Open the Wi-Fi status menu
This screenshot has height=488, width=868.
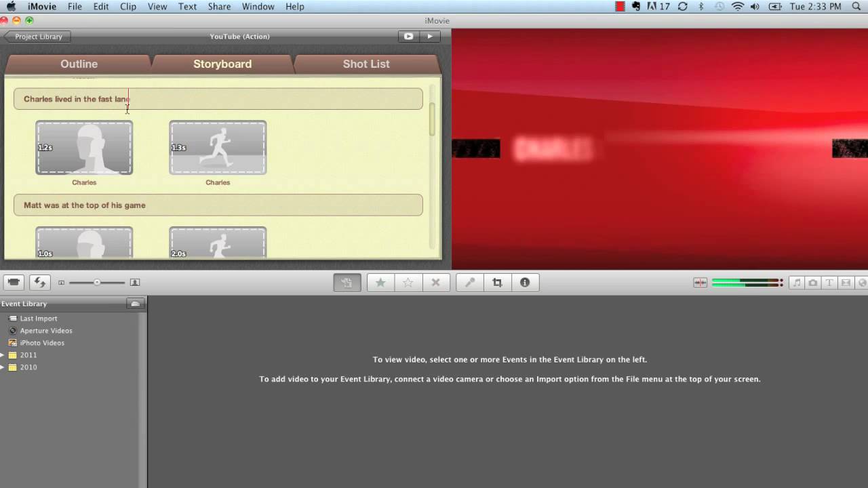tap(738, 7)
